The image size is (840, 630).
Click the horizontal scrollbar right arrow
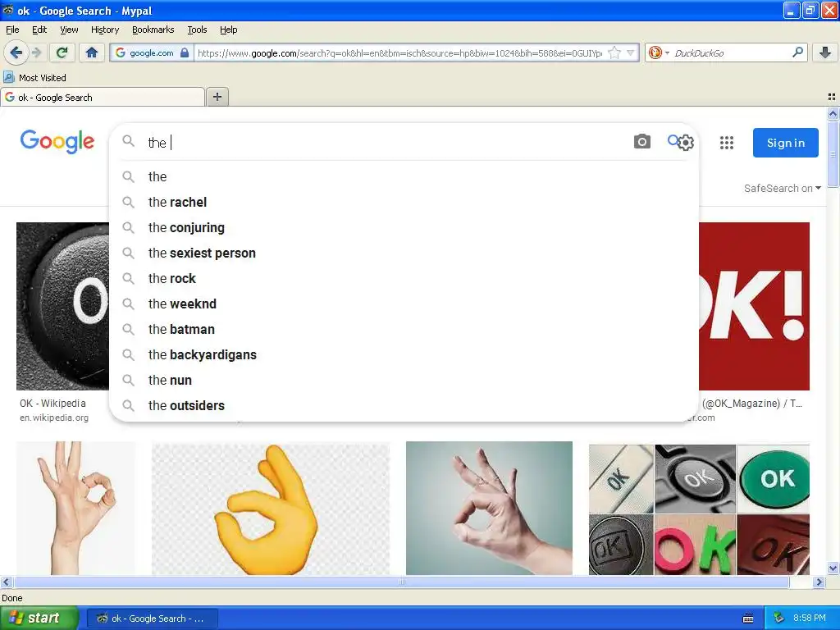pyautogui.click(x=819, y=582)
